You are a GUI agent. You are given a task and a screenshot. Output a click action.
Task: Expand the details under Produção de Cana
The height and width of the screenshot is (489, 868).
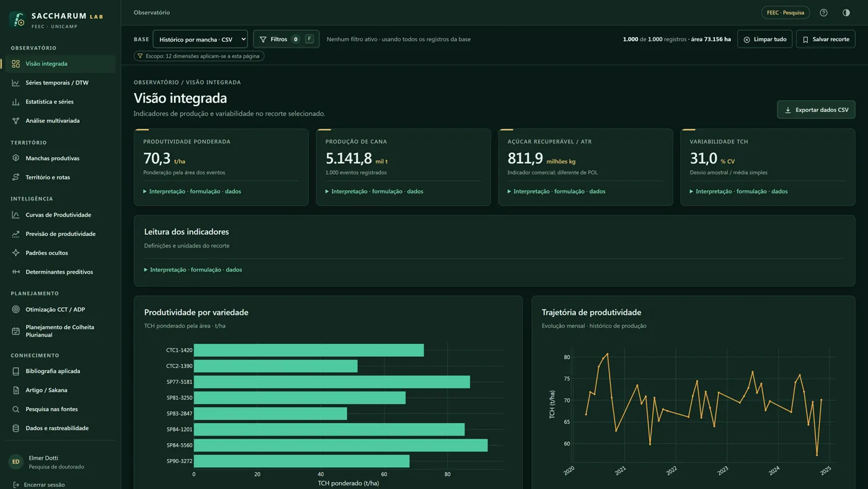click(374, 191)
